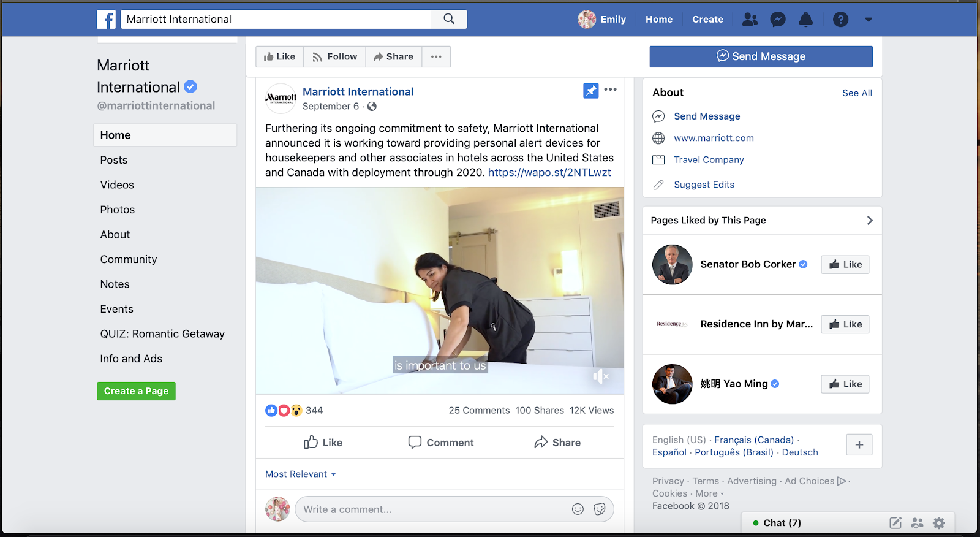This screenshot has width=980, height=537.
Task: Click the Travel Company category link
Action: 709,160
